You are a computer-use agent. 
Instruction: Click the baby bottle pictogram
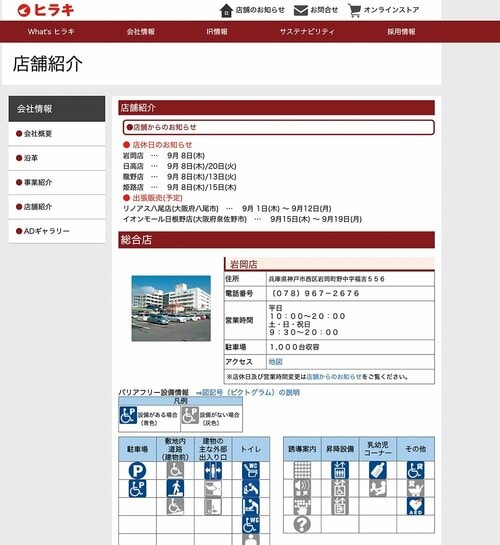pos(378,470)
